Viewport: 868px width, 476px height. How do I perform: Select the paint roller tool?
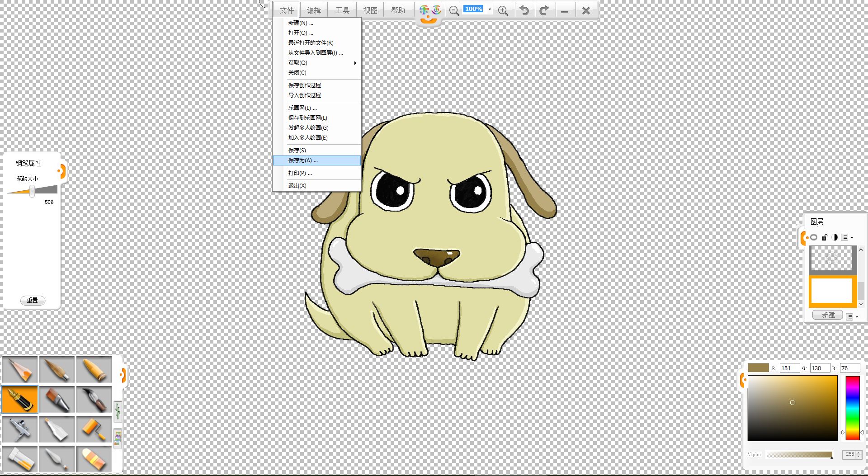pos(94,429)
